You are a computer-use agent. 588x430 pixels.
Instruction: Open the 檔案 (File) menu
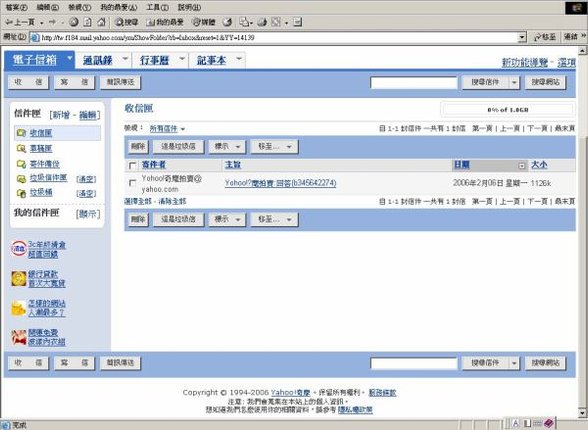(x=17, y=7)
